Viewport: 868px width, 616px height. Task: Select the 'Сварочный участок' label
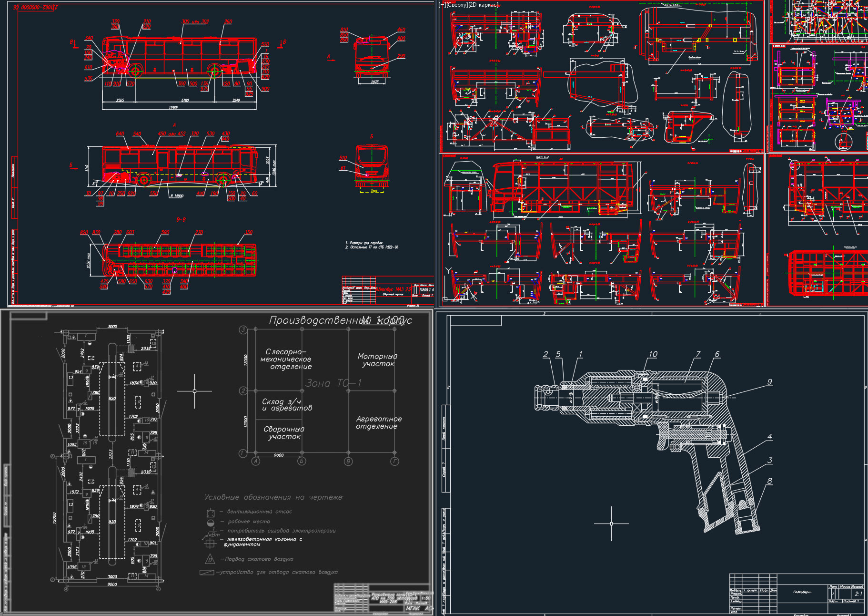(x=284, y=432)
